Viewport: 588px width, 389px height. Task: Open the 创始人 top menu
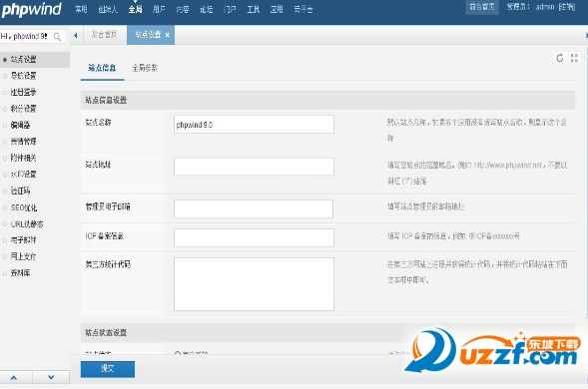pos(108,9)
